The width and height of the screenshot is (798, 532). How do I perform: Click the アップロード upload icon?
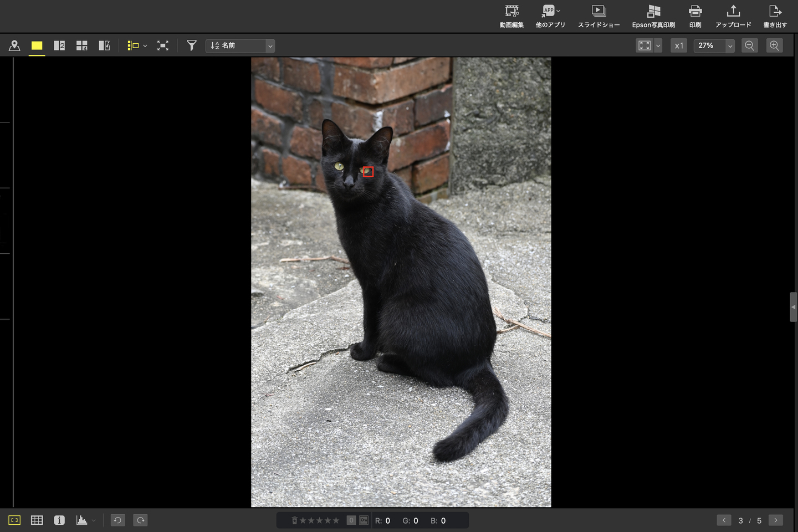click(x=733, y=16)
